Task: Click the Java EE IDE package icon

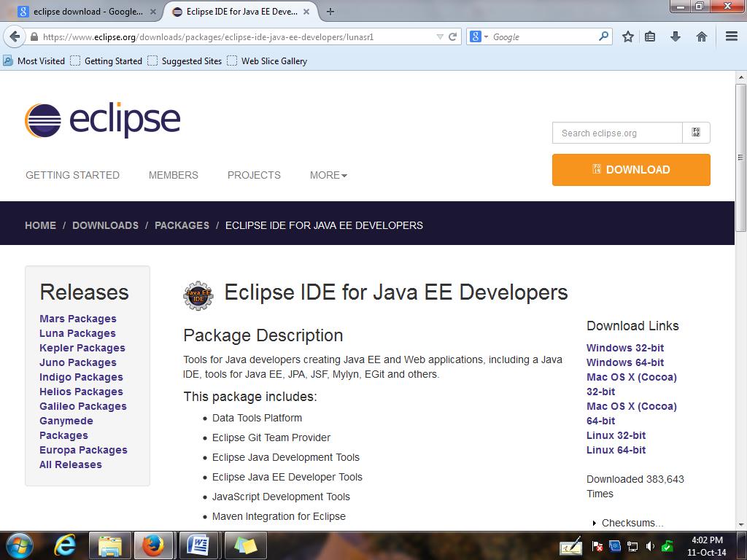Action: point(198,295)
